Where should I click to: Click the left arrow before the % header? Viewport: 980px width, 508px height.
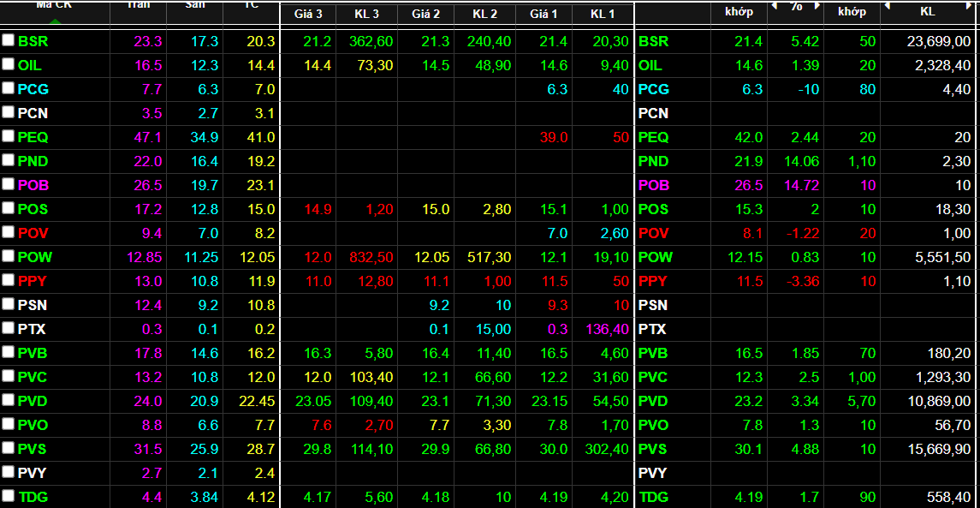tap(775, 6)
